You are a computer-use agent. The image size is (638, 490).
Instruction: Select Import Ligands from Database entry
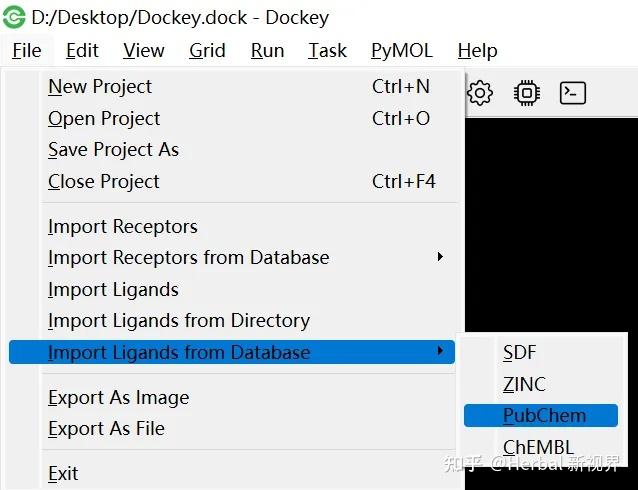[179, 352]
